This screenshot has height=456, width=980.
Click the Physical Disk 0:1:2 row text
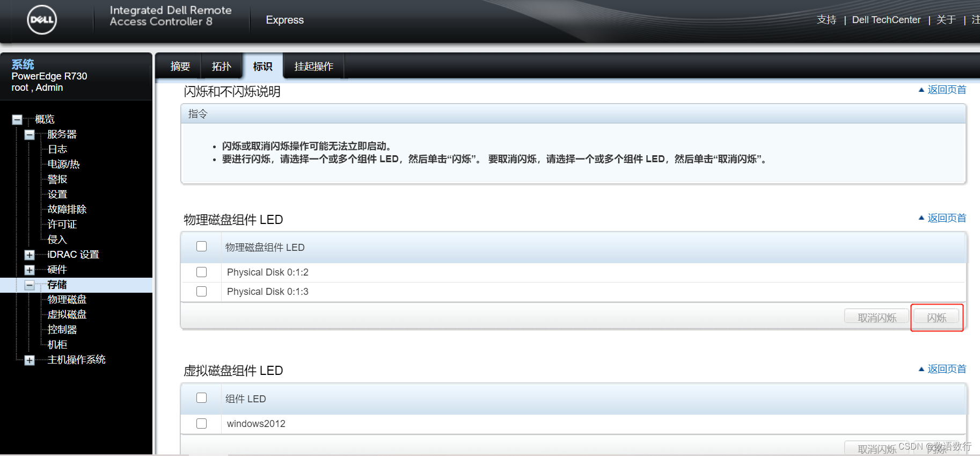point(267,272)
